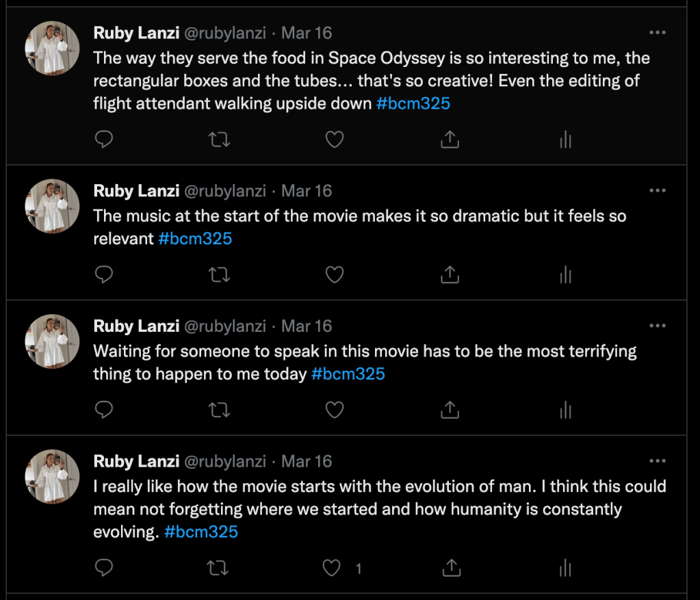This screenshot has height=600, width=700.
Task: View analytics for the Space Odyssey food tweet
Action: 565,140
